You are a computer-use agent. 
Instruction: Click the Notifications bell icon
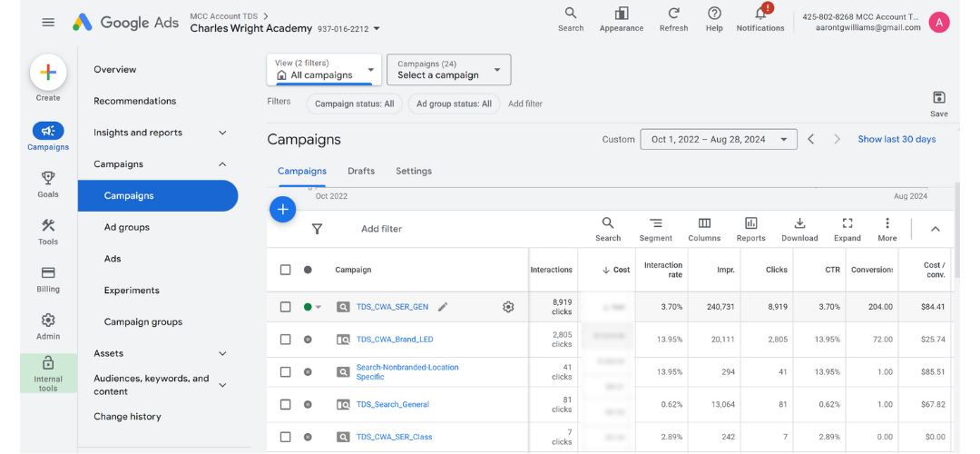[759, 14]
